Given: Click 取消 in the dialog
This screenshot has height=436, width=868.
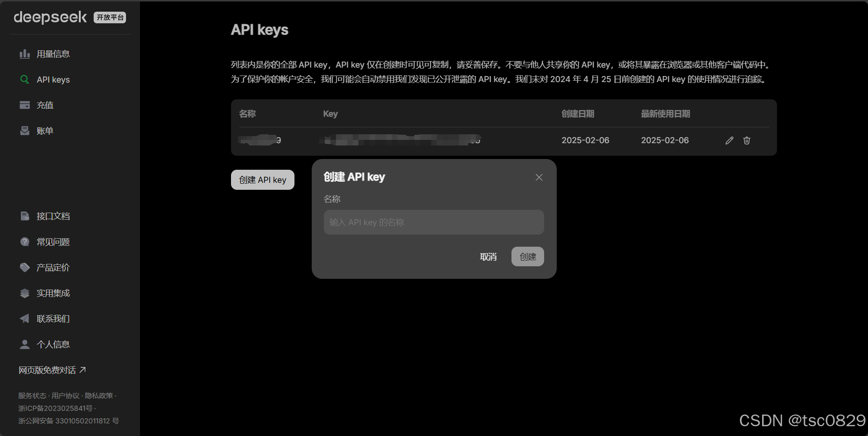Looking at the screenshot, I should coord(489,257).
